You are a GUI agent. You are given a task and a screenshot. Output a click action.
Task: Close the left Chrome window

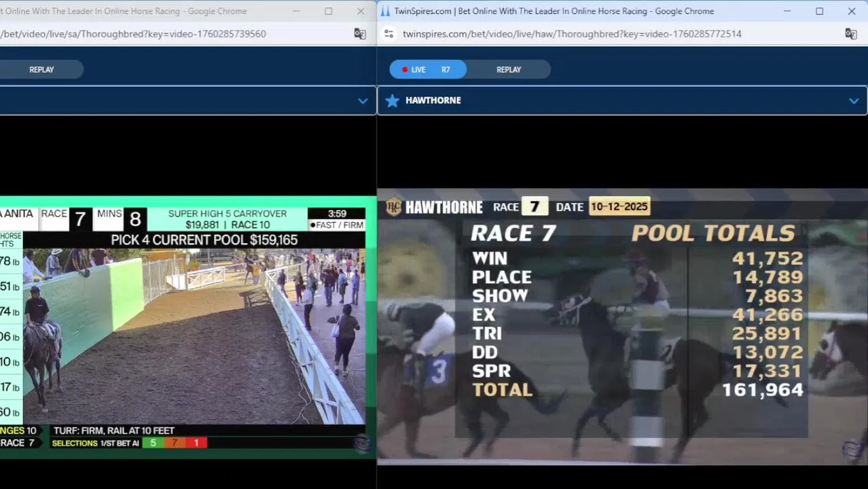pyautogui.click(x=361, y=11)
